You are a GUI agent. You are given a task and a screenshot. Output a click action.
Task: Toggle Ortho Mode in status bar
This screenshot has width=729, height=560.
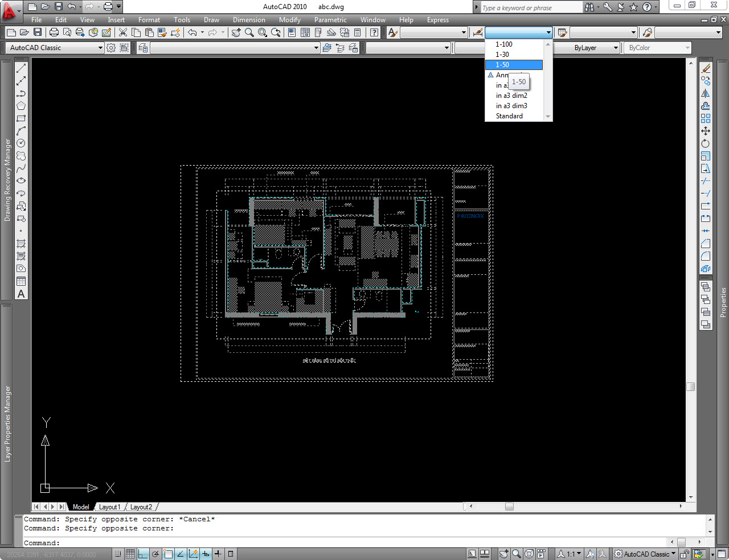pyautogui.click(x=143, y=554)
